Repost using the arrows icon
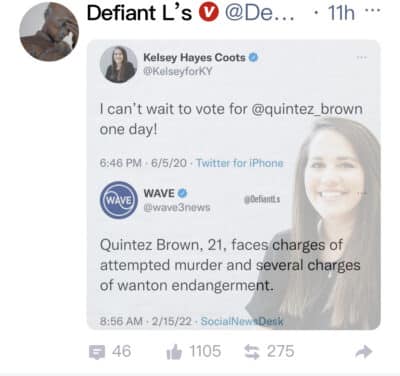The width and height of the screenshot is (400, 376). tap(252, 352)
